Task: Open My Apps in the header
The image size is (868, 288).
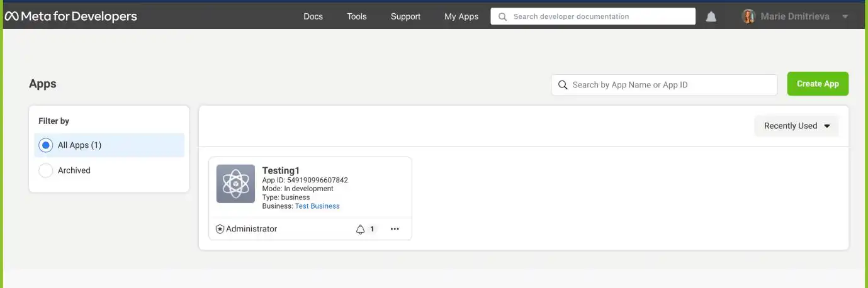Action: click(x=461, y=16)
